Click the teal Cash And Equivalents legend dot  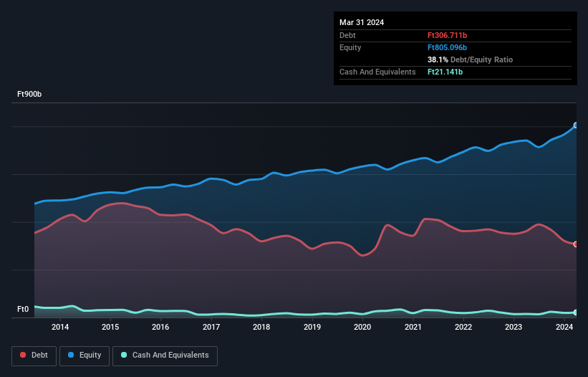click(x=124, y=355)
